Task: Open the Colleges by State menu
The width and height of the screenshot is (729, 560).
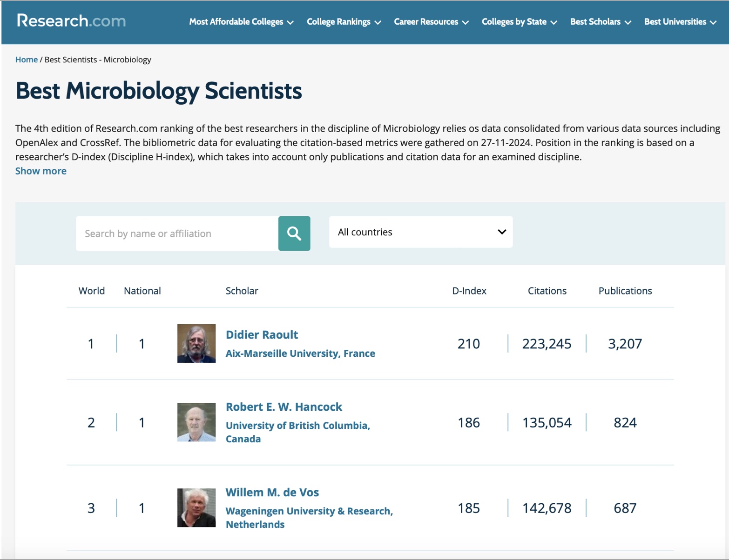Action: click(x=519, y=22)
